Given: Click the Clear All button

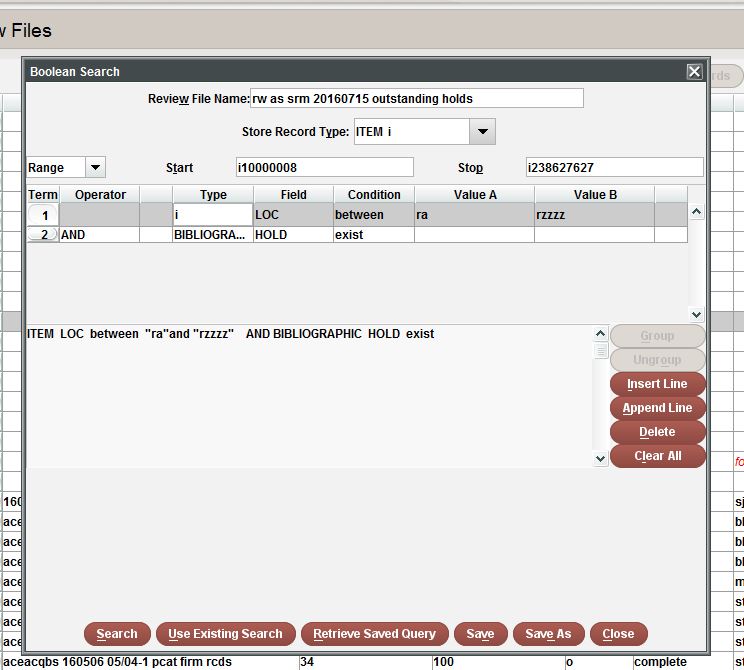Looking at the screenshot, I should coord(657,456).
